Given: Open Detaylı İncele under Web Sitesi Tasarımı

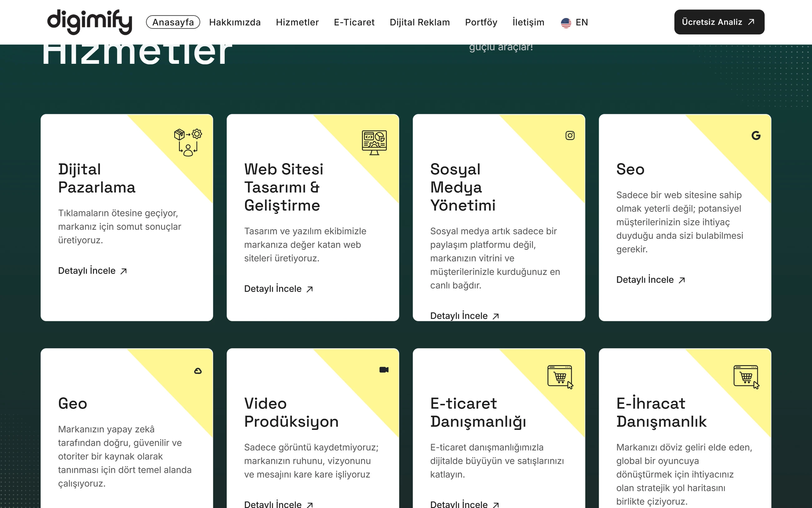Looking at the screenshot, I should 279,289.
